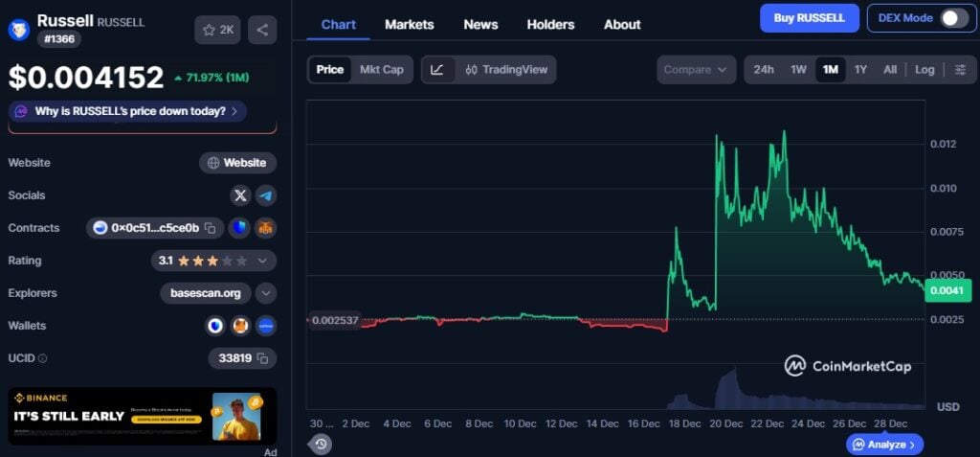Open the Holders tab
Image resolution: width=980 pixels, height=457 pixels.
click(x=550, y=24)
